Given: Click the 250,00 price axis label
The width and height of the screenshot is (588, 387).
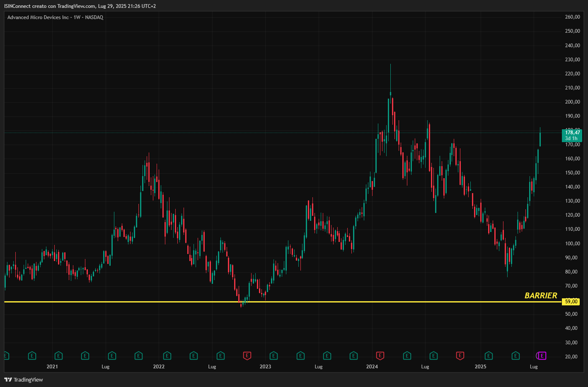Looking at the screenshot, I should click(x=572, y=31).
